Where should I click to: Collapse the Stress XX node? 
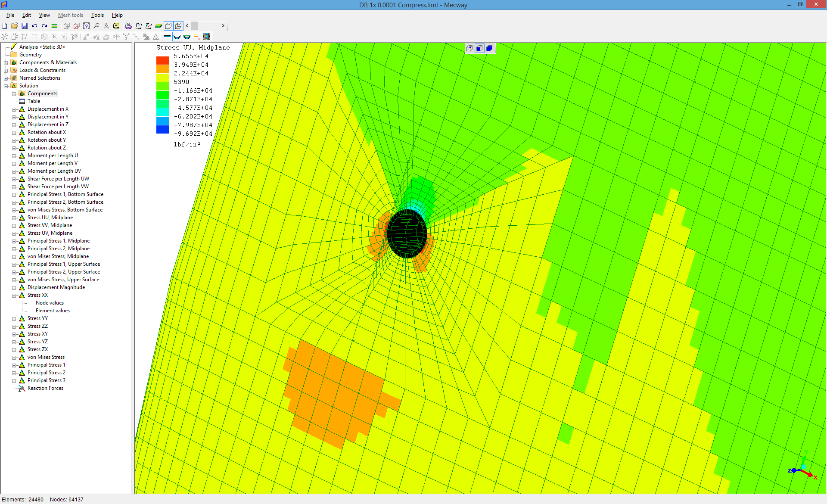(x=14, y=295)
